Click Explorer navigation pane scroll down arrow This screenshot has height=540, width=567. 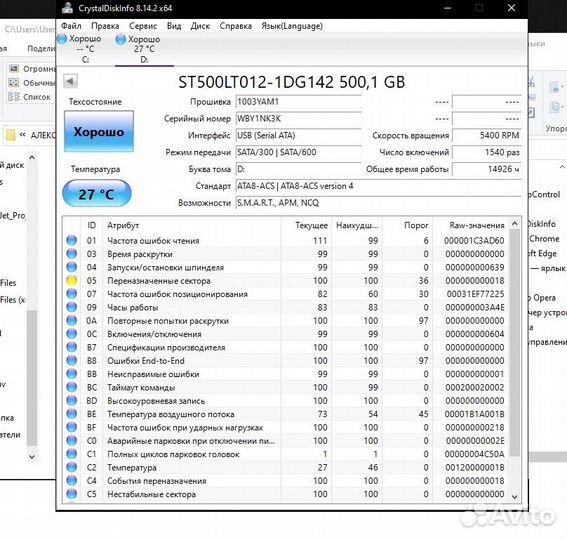32,457
